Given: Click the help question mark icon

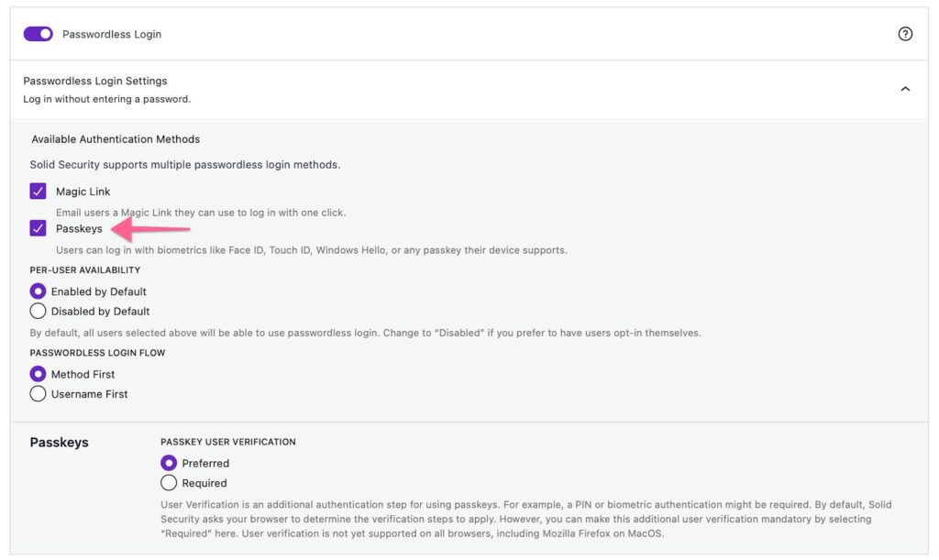Looking at the screenshot, I should tap(905, 34).
